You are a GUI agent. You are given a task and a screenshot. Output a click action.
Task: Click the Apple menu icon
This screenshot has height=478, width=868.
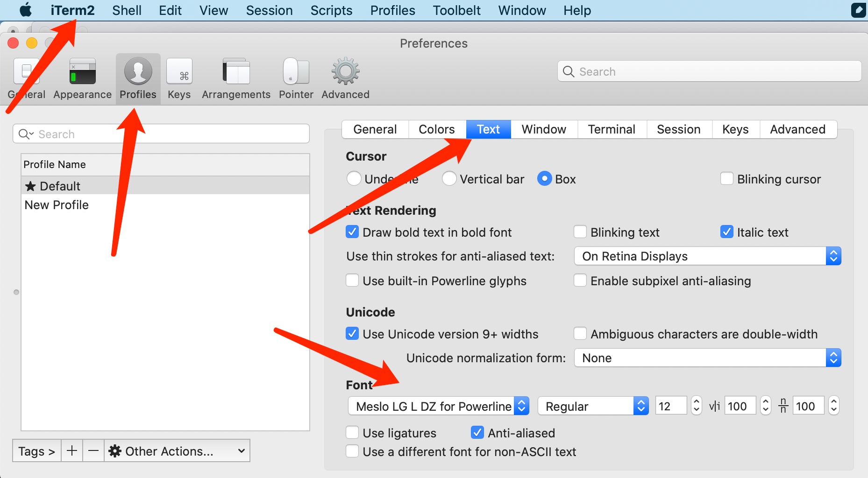point(26,10)
